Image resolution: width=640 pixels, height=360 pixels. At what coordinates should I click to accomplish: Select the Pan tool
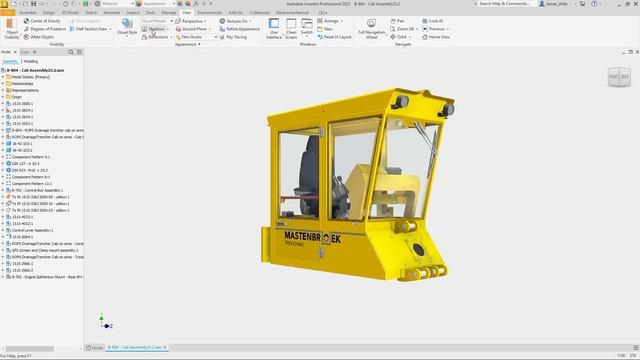coord(397,21)
